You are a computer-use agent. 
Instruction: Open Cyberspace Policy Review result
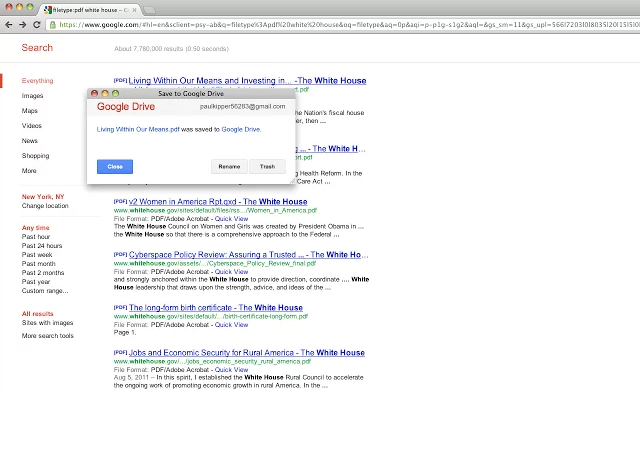[249, 255]
